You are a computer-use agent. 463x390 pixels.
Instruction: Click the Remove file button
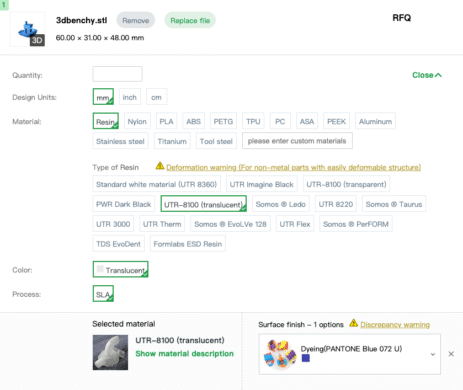pyautogui.click(x=135, y=20)
